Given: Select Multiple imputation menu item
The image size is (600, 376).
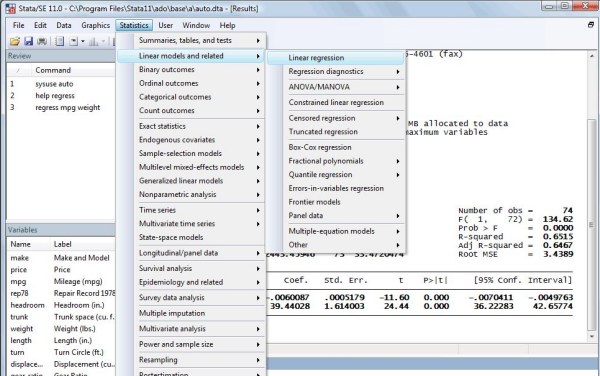Looking at the screenshot, I should [x=191, y=313].
